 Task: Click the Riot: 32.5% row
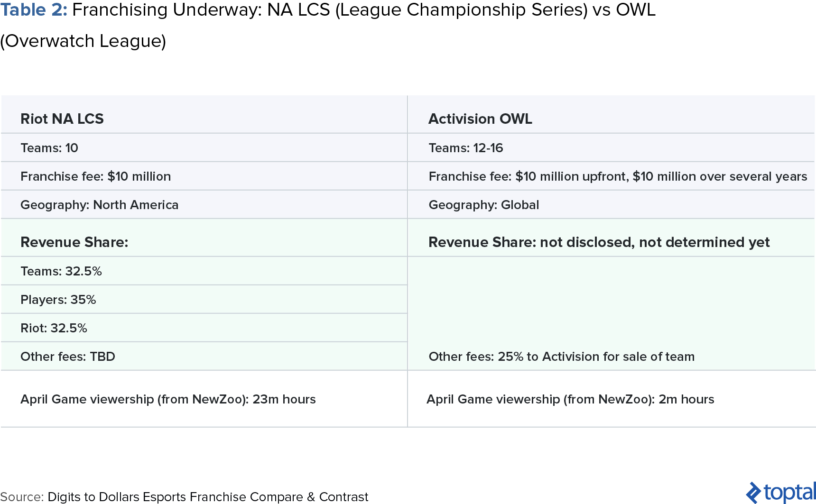(x=204, y=328)
